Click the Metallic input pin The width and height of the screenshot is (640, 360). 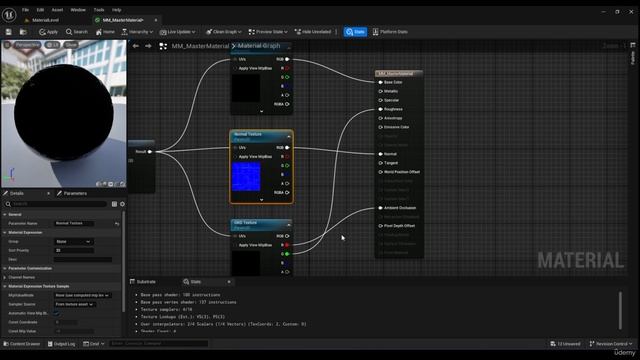tap(380, 91)
